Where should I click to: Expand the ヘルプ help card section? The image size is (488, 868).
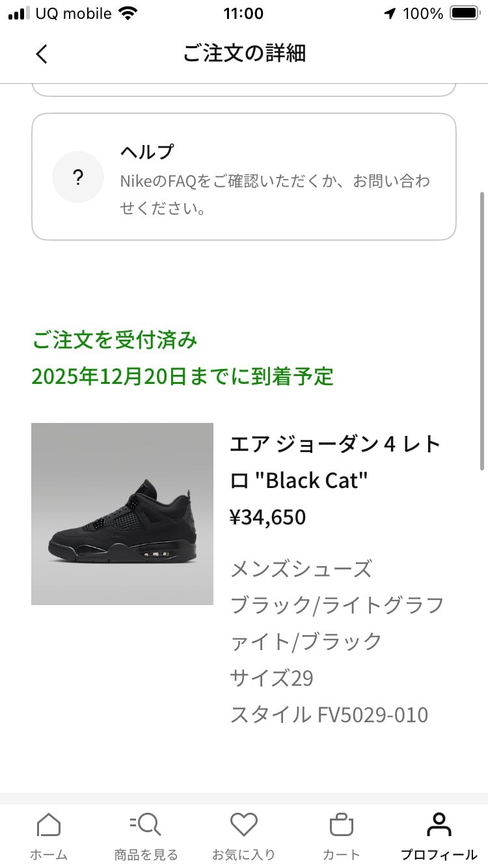click(244, 176)
